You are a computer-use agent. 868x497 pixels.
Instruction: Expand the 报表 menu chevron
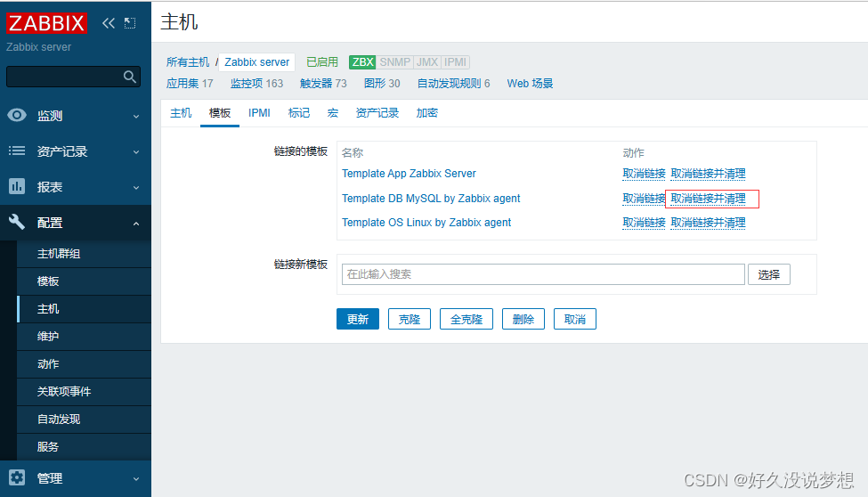136,188
